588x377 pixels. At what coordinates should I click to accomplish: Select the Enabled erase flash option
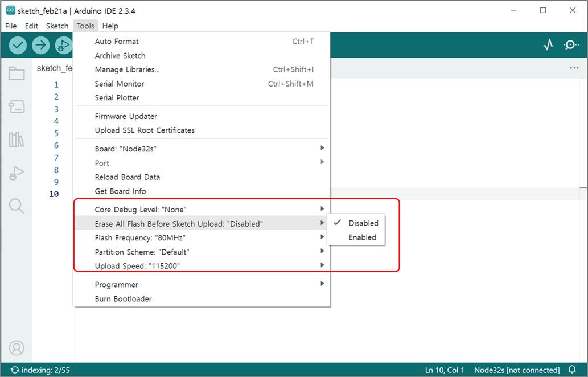click(x=356, y=237)
